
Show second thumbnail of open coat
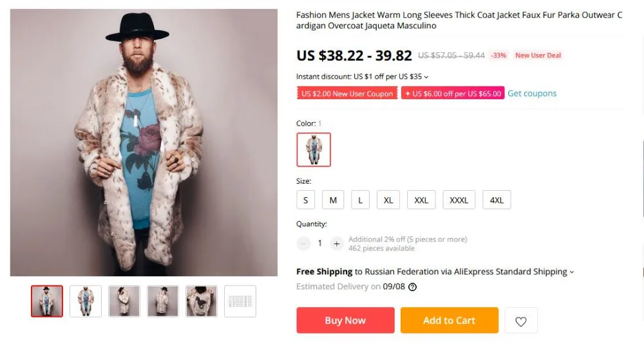coord(86,301)
